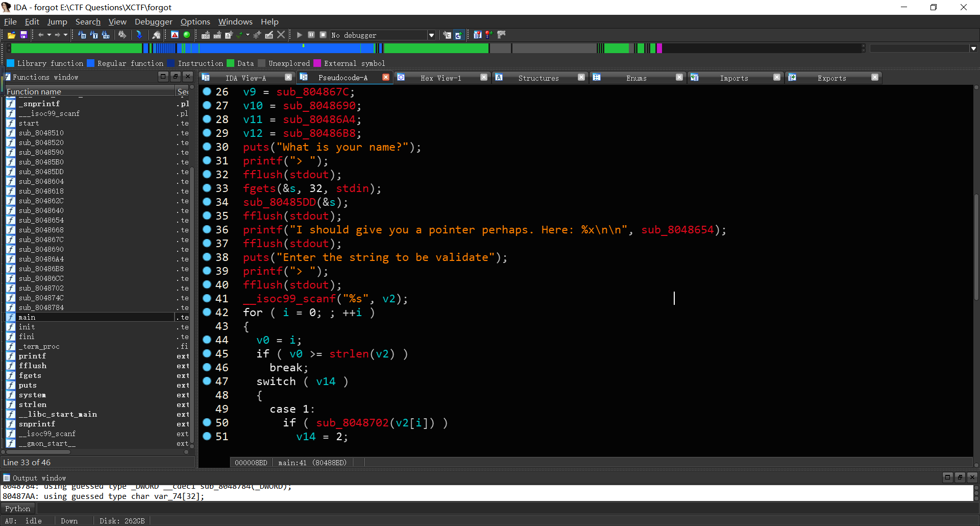Viewport: 980px width, 526px height.
Task: Click the Open file toolbar icon
Action: [11, 35]
